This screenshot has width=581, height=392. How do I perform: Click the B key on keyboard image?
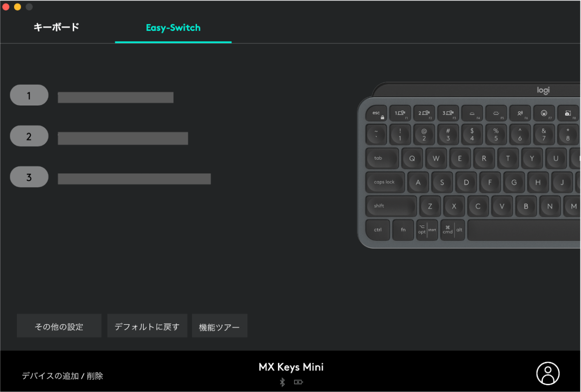point(526,206)
